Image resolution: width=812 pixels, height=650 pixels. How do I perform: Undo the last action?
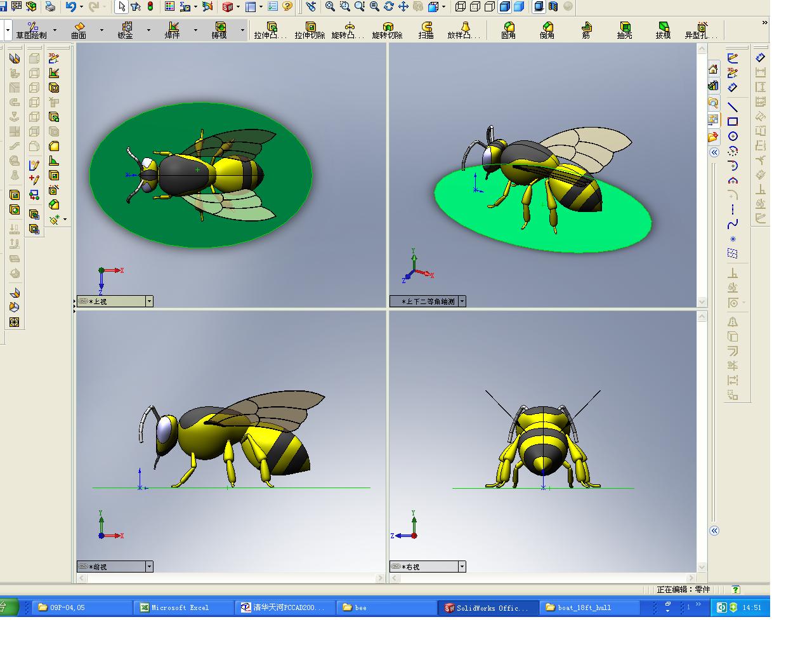coord(70,7)
